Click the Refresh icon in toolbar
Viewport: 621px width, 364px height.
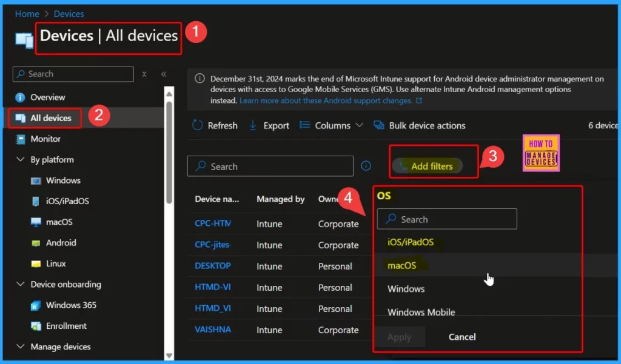click(197, 125)
